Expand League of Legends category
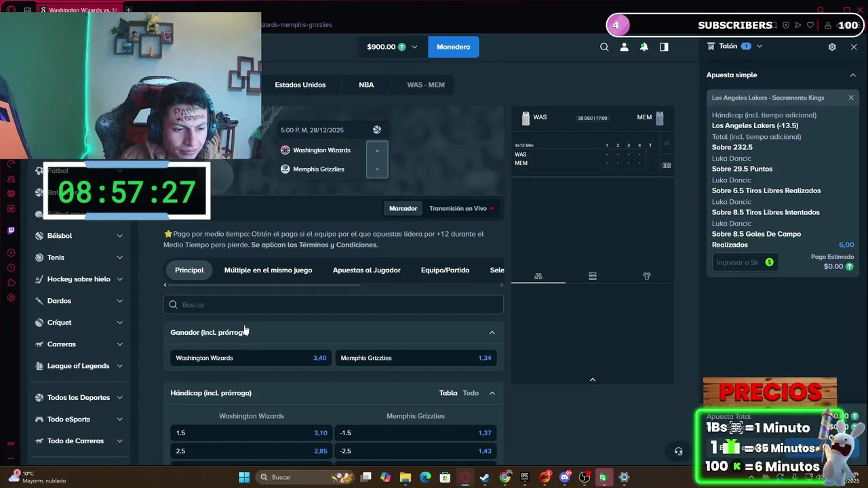The width and height of the screenshot is (868, 488). [119, 366]
